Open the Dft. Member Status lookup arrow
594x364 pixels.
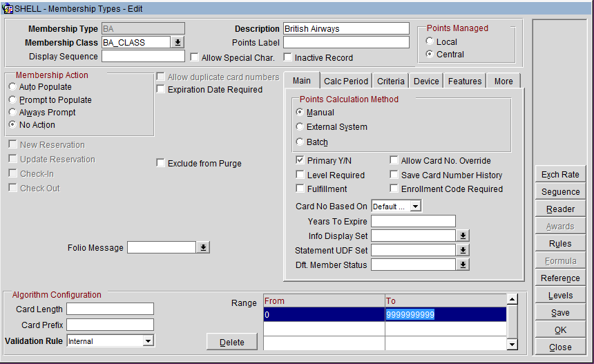coord(463,265)
